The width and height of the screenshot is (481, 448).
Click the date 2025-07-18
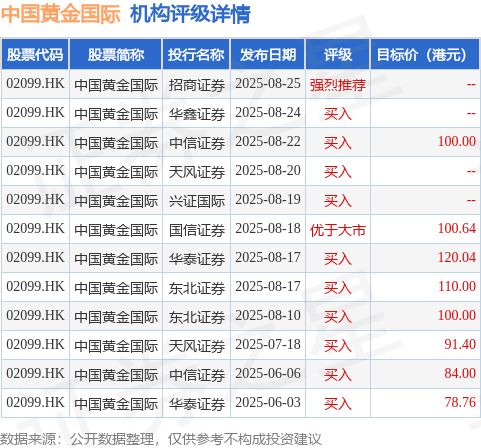pyautogui.click(x=268, y=345)
